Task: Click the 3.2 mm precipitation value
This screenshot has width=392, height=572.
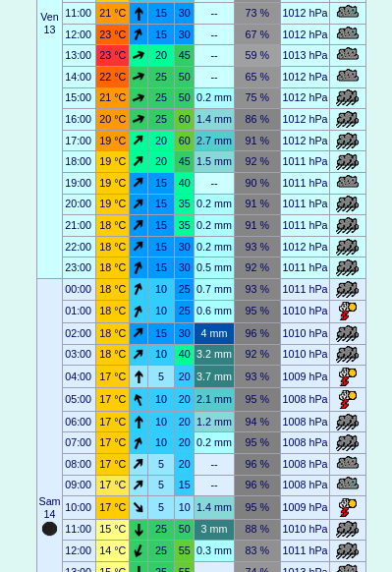Action: click(x=214, y=354)
